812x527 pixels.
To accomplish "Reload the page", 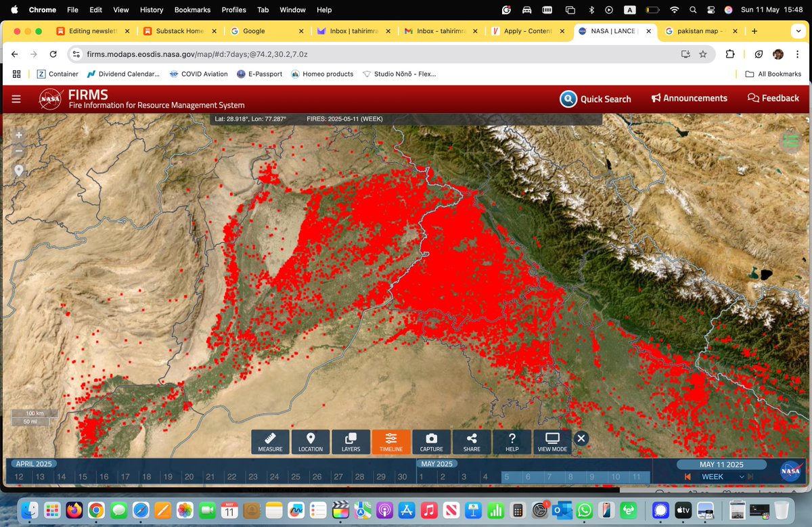I will point(53,54).
